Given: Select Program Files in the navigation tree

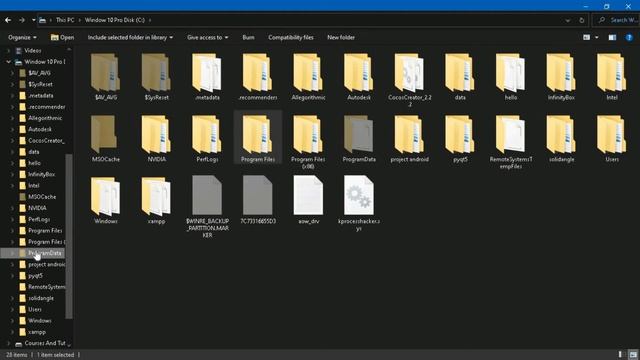Looking at the screenshot, I should click(x=45, y=231).
